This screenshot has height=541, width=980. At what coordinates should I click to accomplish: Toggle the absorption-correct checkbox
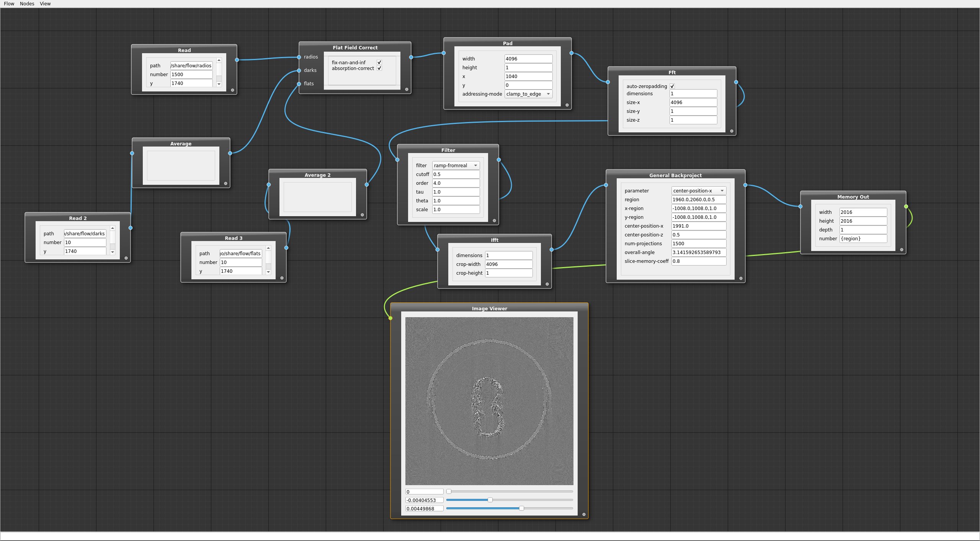[379, 68]
